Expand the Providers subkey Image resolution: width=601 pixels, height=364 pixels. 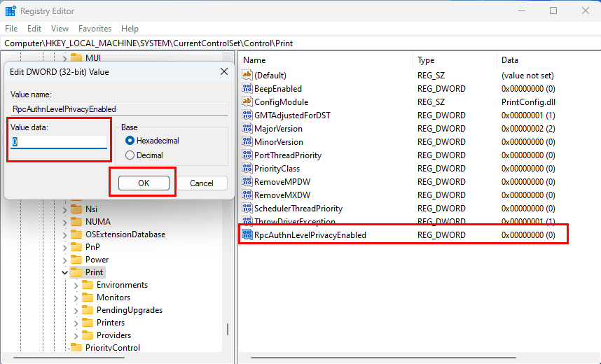click(76, 335)
